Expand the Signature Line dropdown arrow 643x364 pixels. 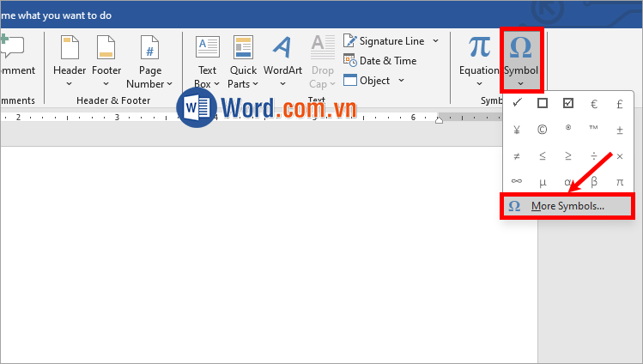pos(435,40)
